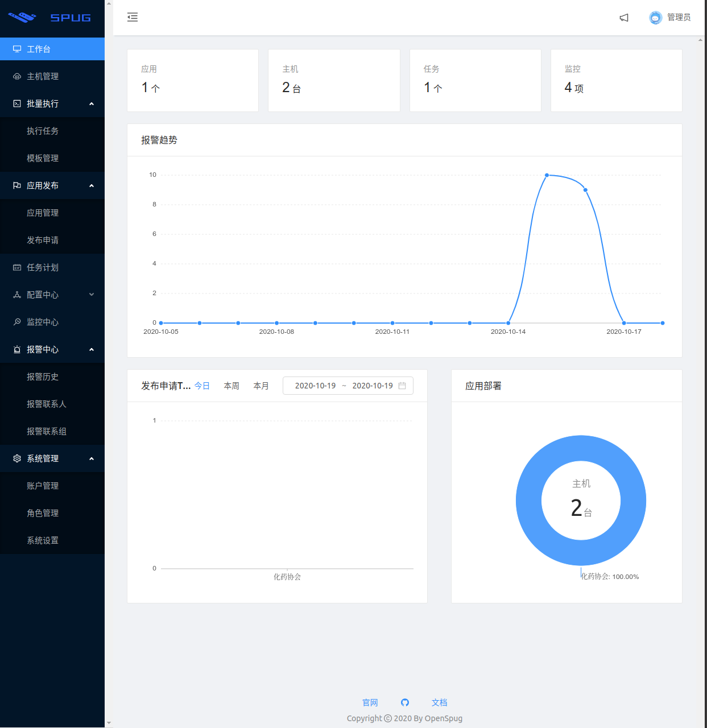Image resolution: width=707 pixels, height=728 pixels.
Task: Open 主机管理 via its cloud server icon
Action: click(17, 76)
